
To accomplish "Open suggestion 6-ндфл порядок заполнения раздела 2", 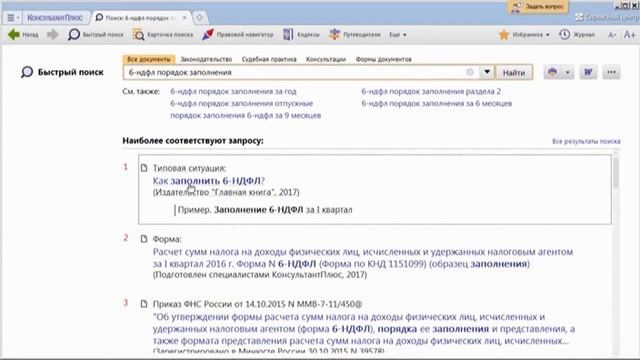I will pos(431,91).
